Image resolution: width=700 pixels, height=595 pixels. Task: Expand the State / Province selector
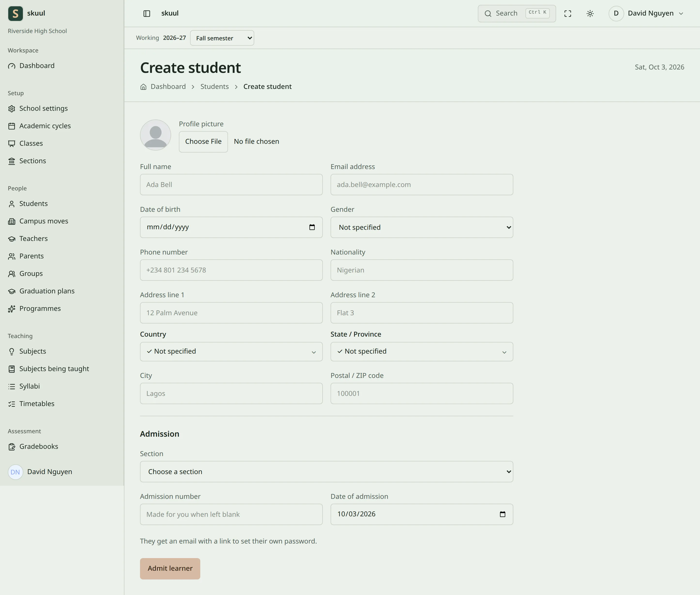tap(421, 352)
